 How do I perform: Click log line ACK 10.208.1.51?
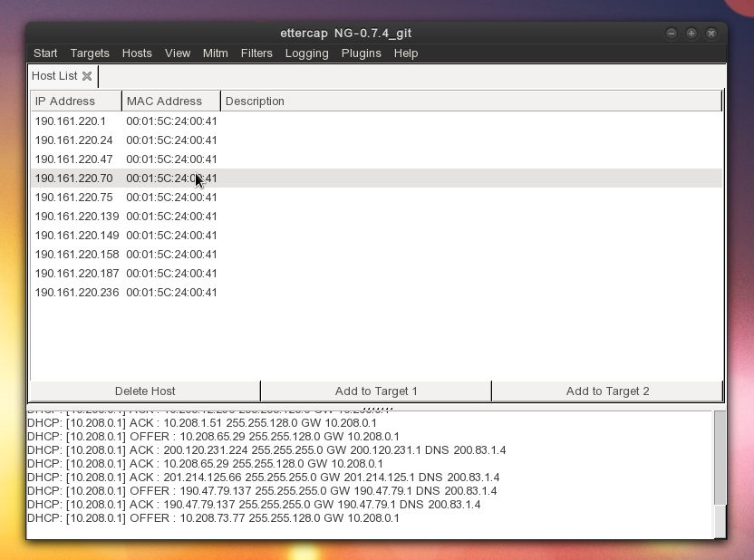202,423
